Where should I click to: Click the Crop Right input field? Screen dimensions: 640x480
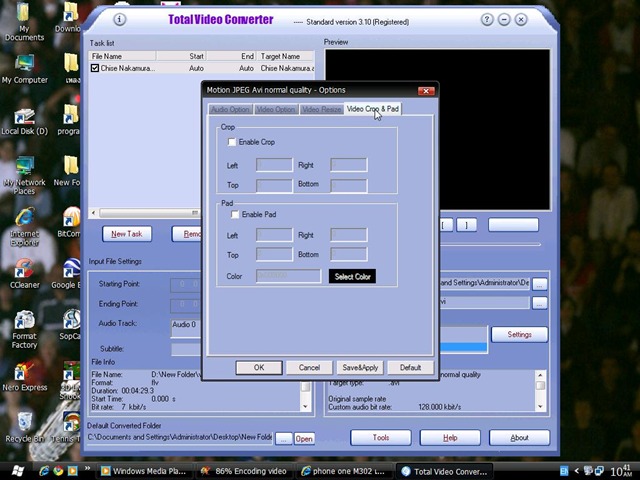(x=349, y=165)
